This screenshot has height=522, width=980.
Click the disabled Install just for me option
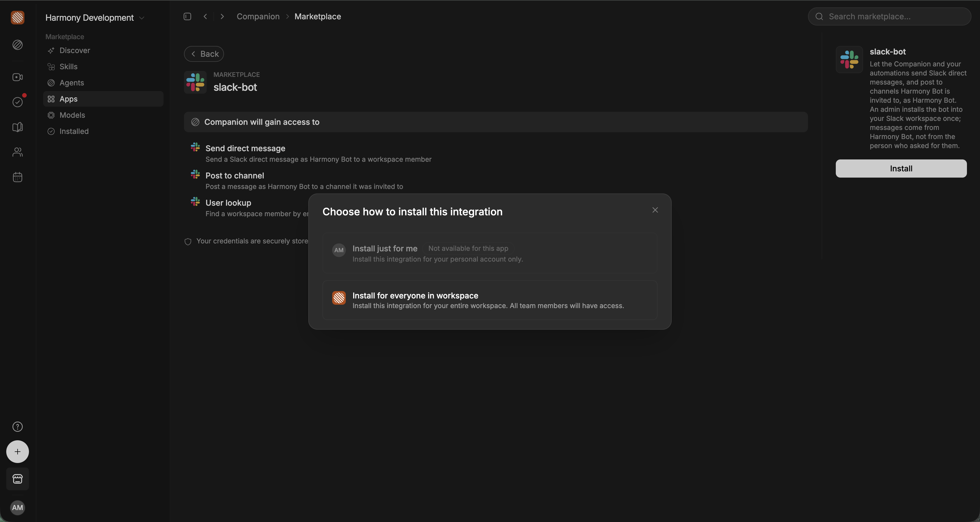coord(490,253)
